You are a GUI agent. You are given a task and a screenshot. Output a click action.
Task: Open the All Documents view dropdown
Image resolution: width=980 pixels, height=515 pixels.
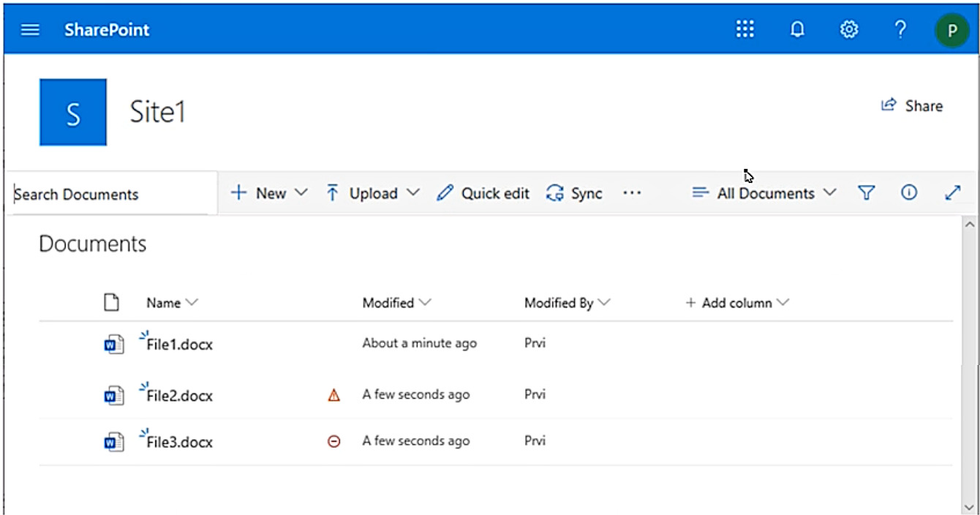[x=764, y=193]
